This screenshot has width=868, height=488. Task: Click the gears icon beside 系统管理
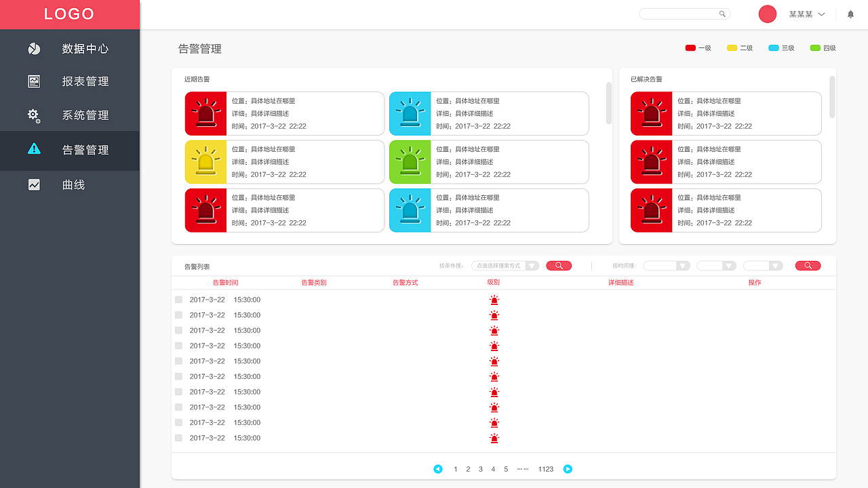[34, 116]
